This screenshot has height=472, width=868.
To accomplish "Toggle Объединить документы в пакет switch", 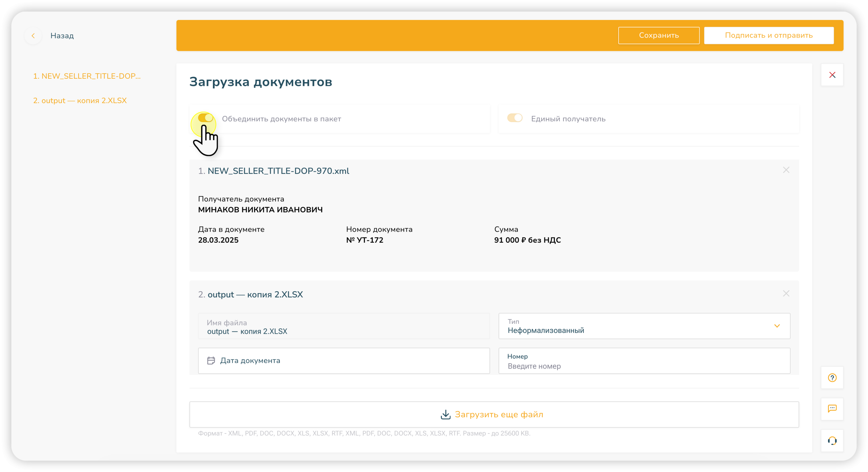I will pos(205,118).
